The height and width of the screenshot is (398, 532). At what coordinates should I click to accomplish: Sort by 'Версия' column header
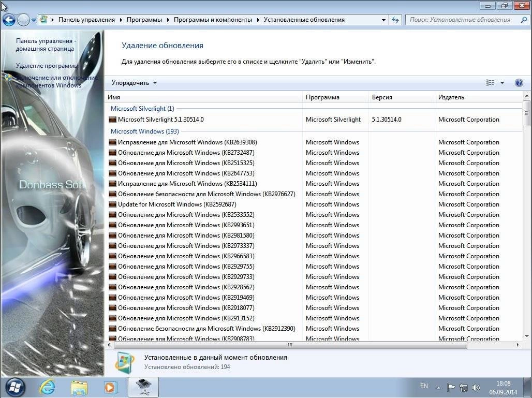pos(402,97)
